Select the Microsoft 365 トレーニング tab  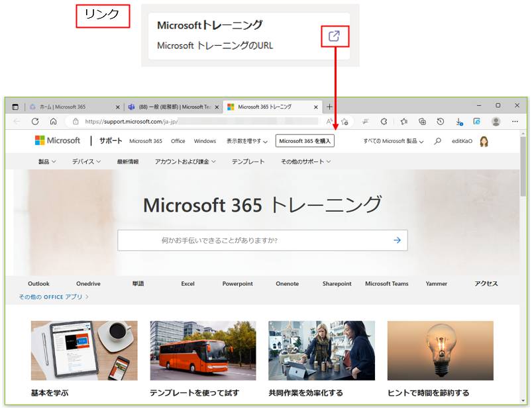[x=272, y=107]
